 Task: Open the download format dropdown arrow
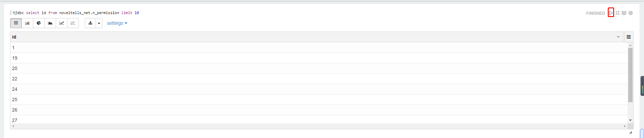(99, 23)
